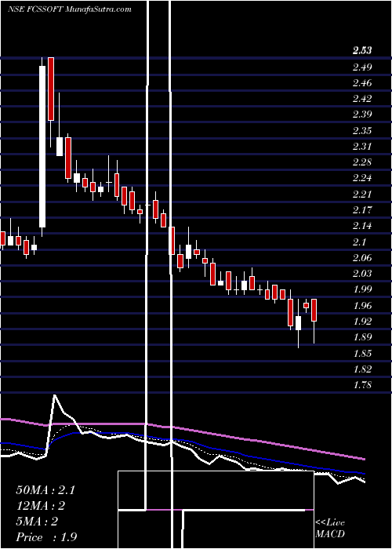This screenshot has height=549, width=392.
Task: Click the 2.31 price axis label
Action: point(361,147)
